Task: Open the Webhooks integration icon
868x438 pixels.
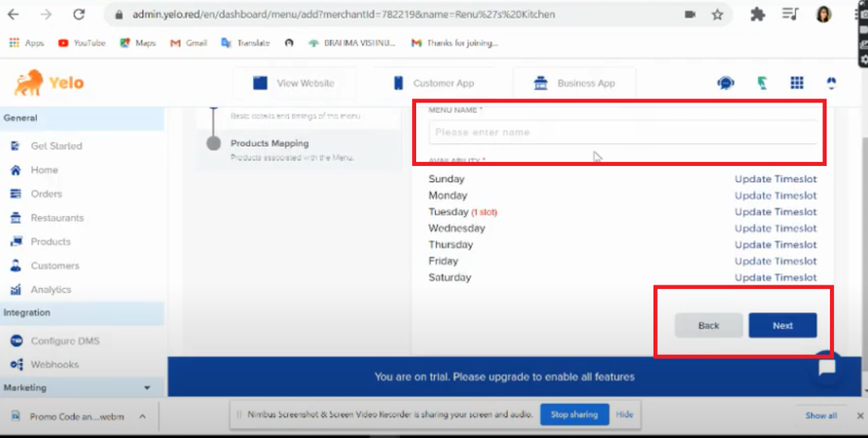Action: click(15, 365)
